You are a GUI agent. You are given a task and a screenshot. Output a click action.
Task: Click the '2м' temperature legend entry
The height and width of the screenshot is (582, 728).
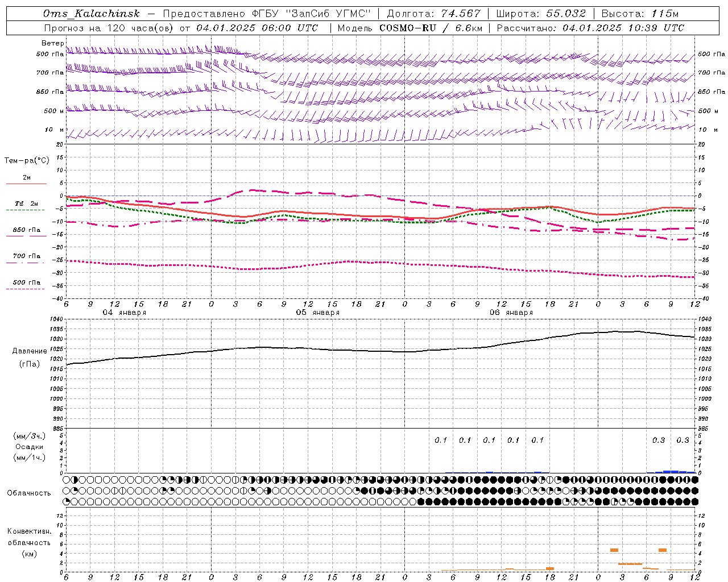[x=27, y=178]
